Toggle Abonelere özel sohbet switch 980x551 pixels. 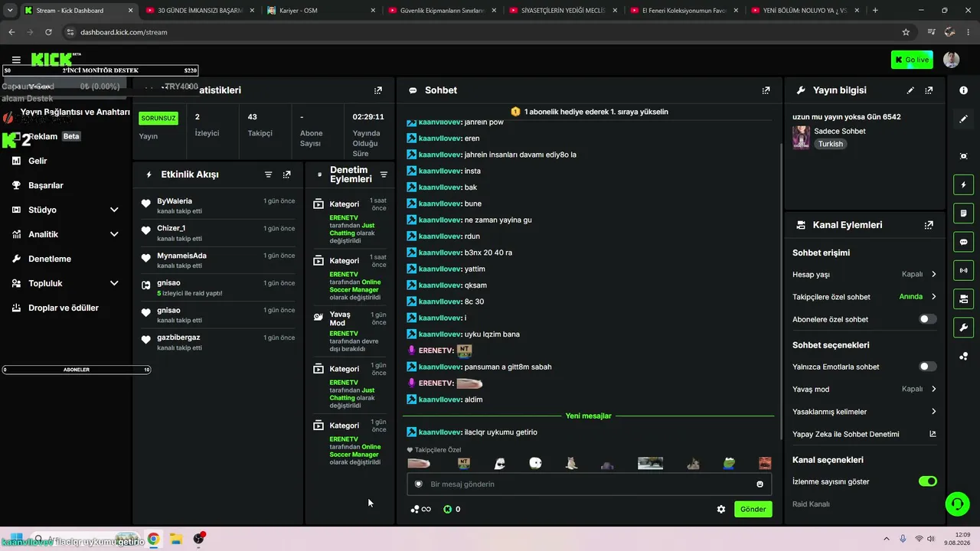click(927, 319)
